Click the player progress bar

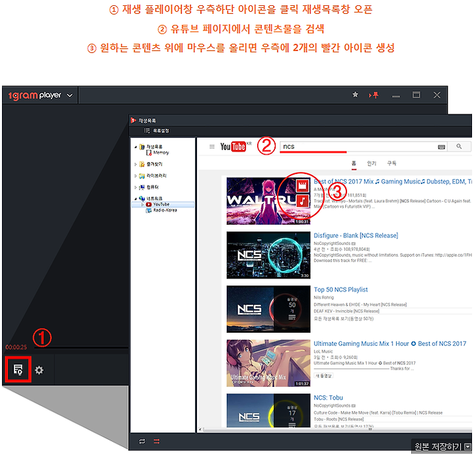pos(81,347)
